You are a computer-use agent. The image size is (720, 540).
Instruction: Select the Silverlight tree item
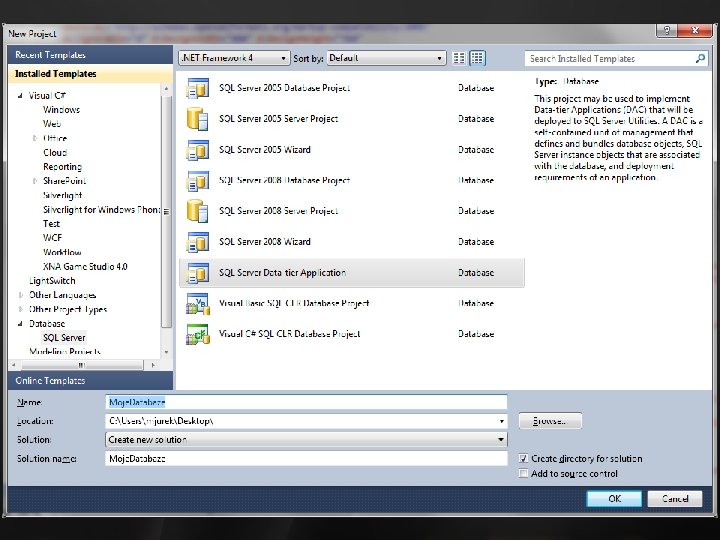pos(62,195)
